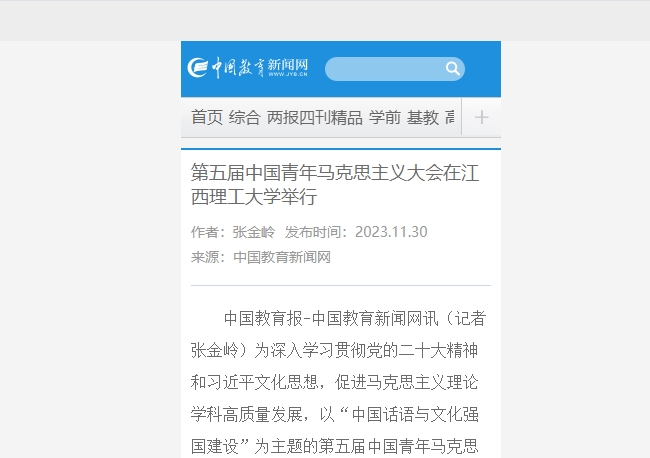Click the publish date 2023.11.30

[x=391, y=232]
